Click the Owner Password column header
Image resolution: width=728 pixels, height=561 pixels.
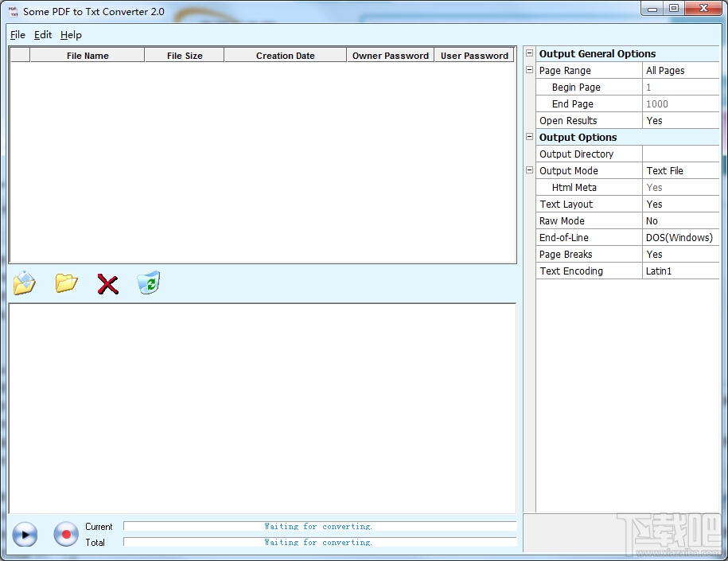(391, 55)
